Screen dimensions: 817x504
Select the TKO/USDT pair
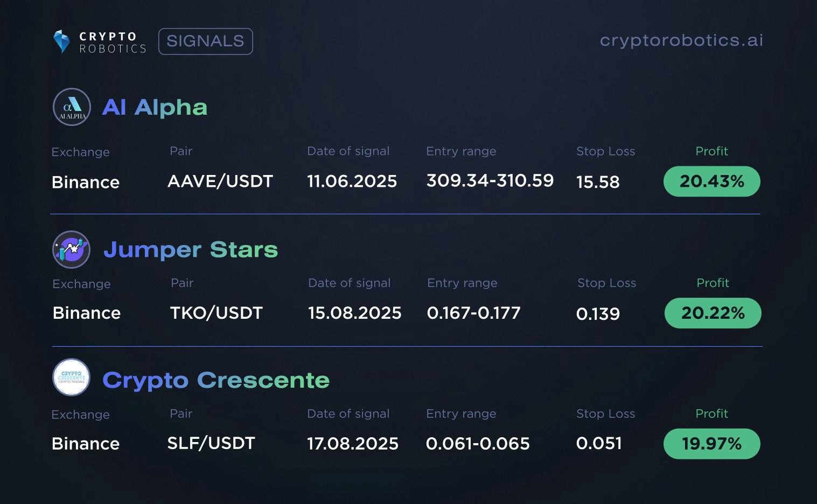click(216, 313)
